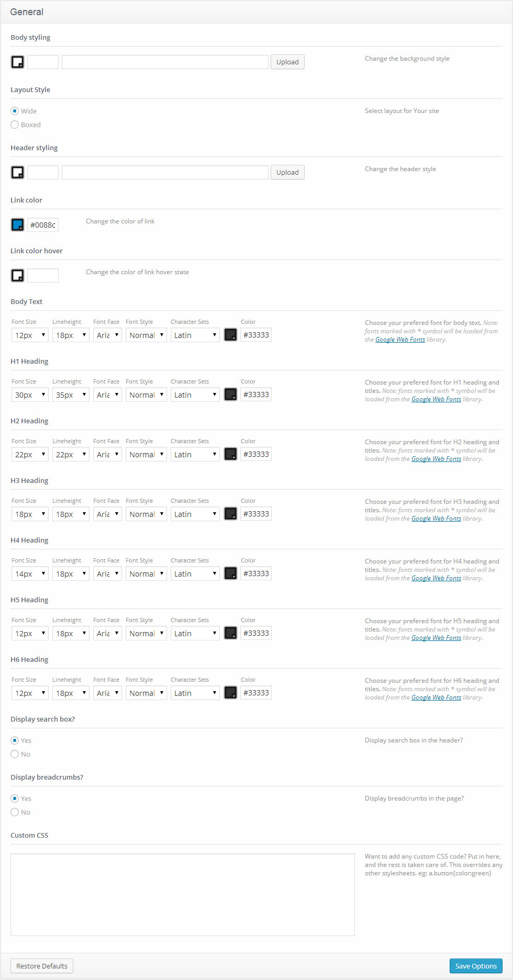Open the H2 Heading Font Style dropdown
This screenshot has width=513, height=980.
tap(146, 455)
